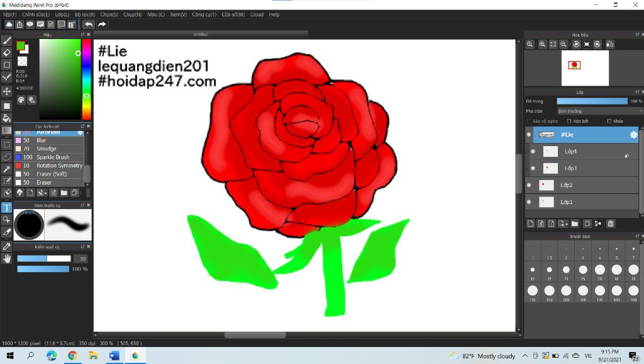
Task: Select the Gradient tool
Action: (x=6, y=131)
